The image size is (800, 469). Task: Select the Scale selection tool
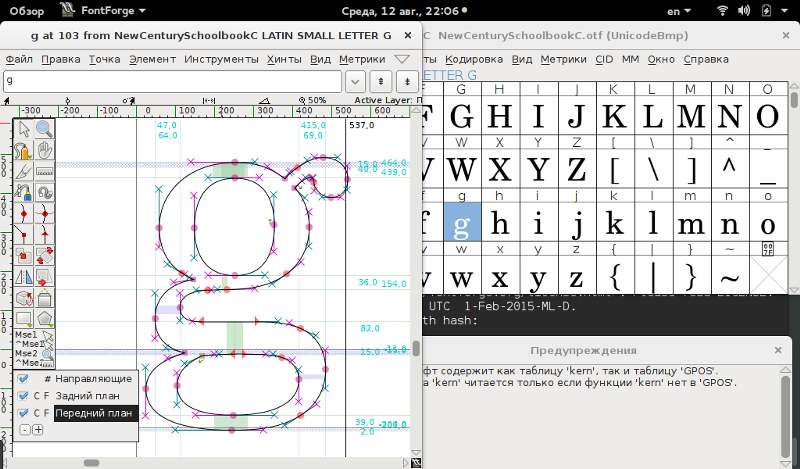tap(23, 255)
